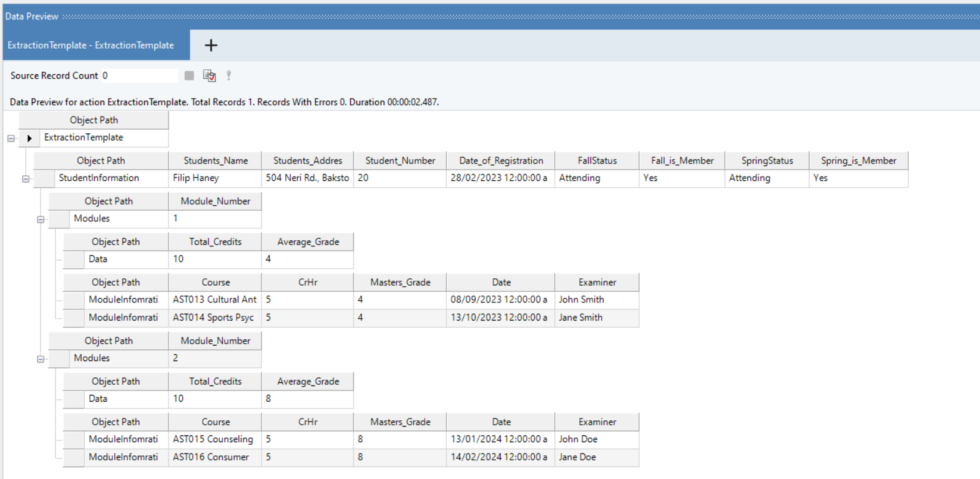Viewport: 980px width, 479px height.
Task: Select the AST013 Cultural Ant course cell
Action: coord(215,300)
